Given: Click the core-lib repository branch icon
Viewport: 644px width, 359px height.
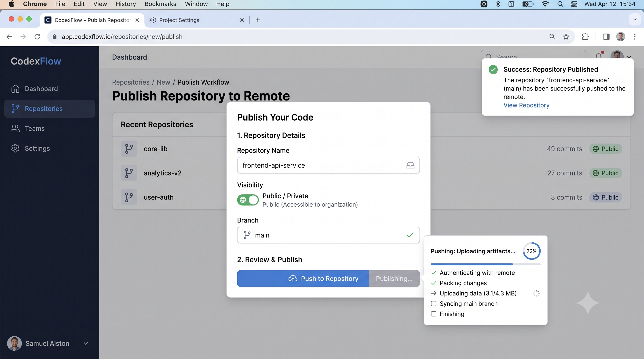Looking at the screenshot, I should point(129,149).
